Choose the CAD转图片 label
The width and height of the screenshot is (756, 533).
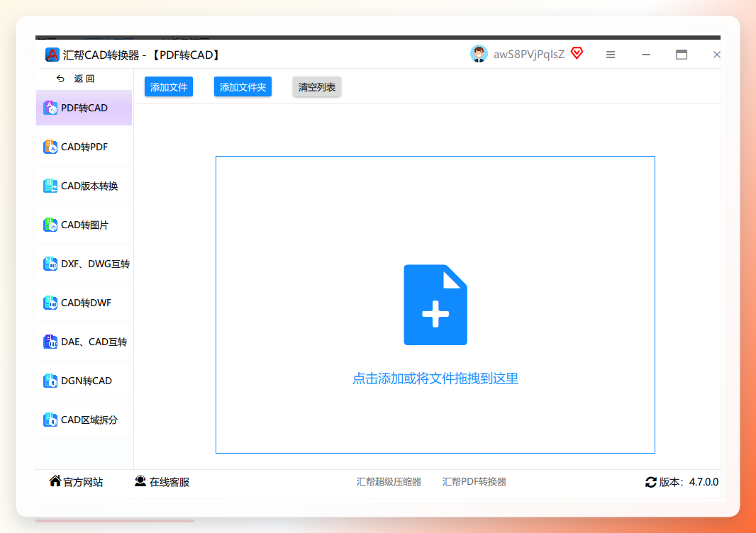84,225
